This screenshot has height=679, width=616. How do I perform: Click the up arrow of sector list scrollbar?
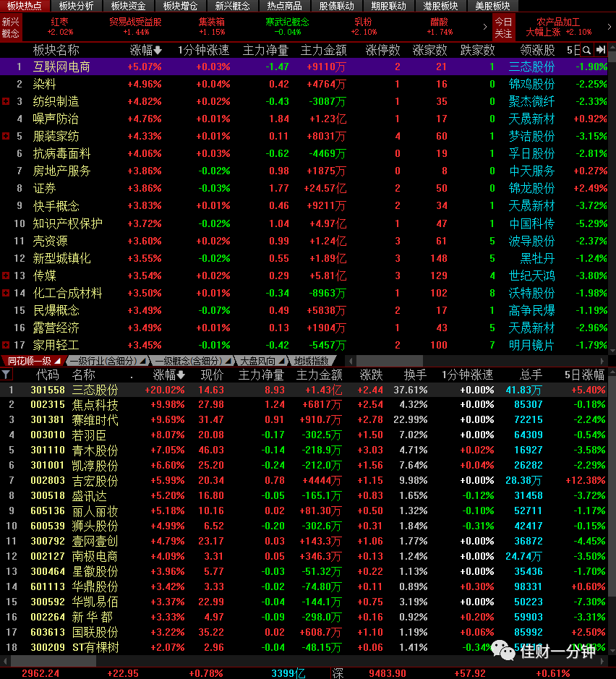pos(612,48)
